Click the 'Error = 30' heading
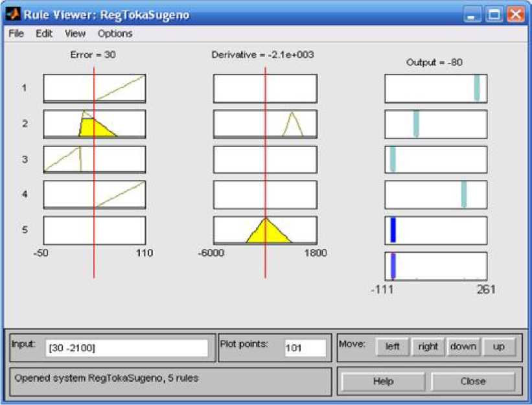The height and width of the screenshot is (405, 532). point(93,54)
